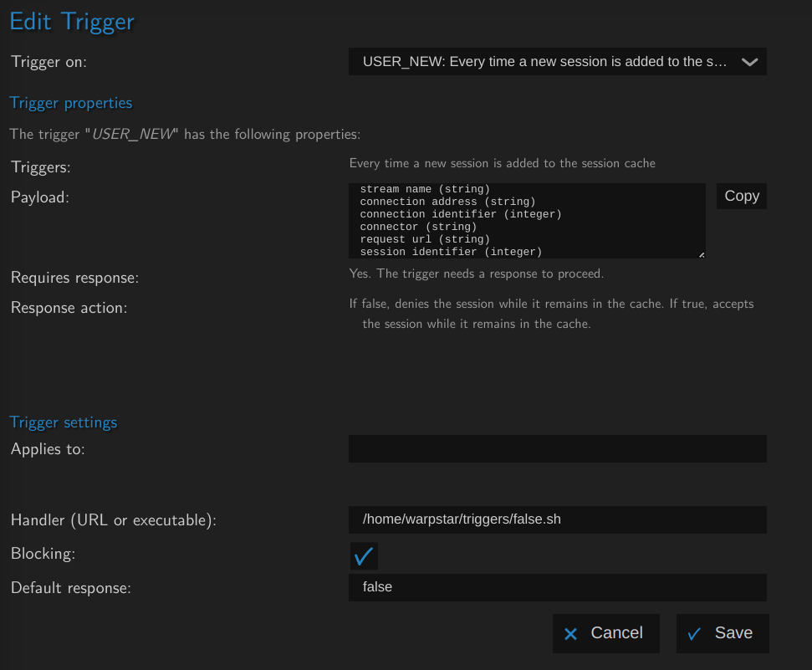Click the "Edit Trigger" page title
Viewport: 812px width, 670px height.
tap(72, 22)
